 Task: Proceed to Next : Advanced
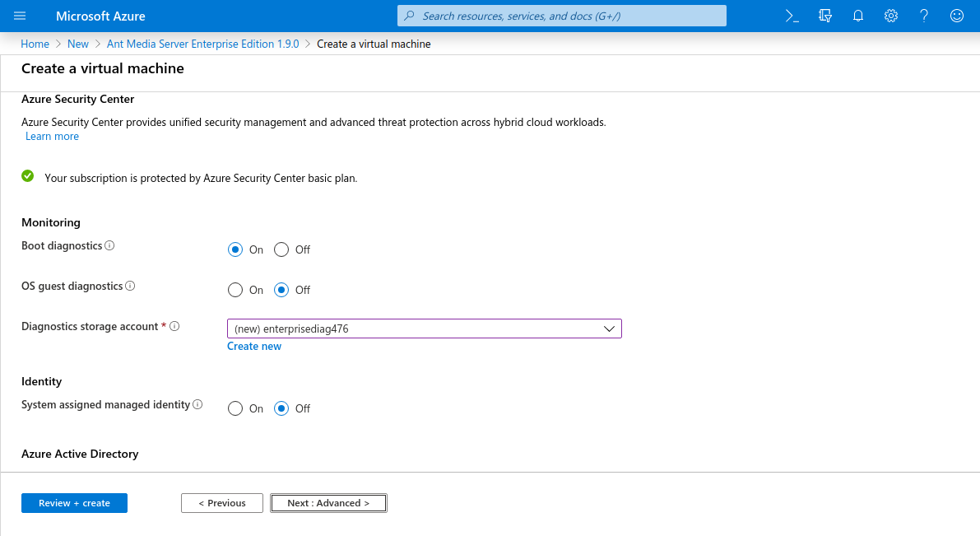click(x=329, y=503)
